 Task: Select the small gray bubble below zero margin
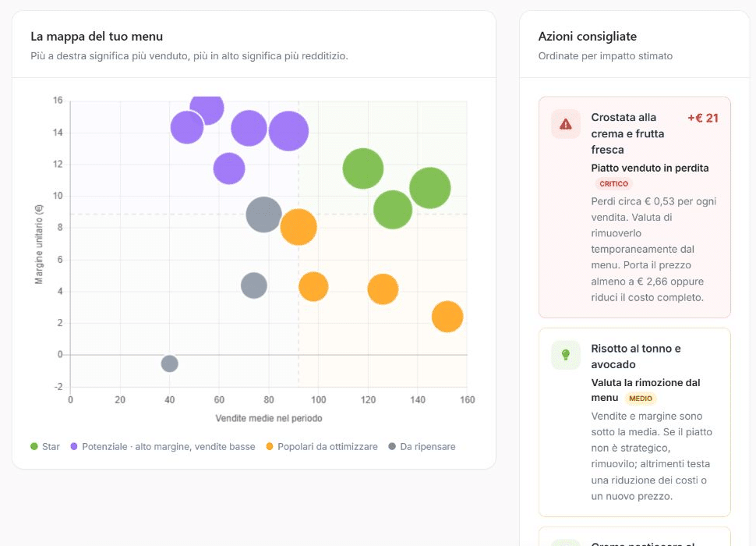click(169, 363)
